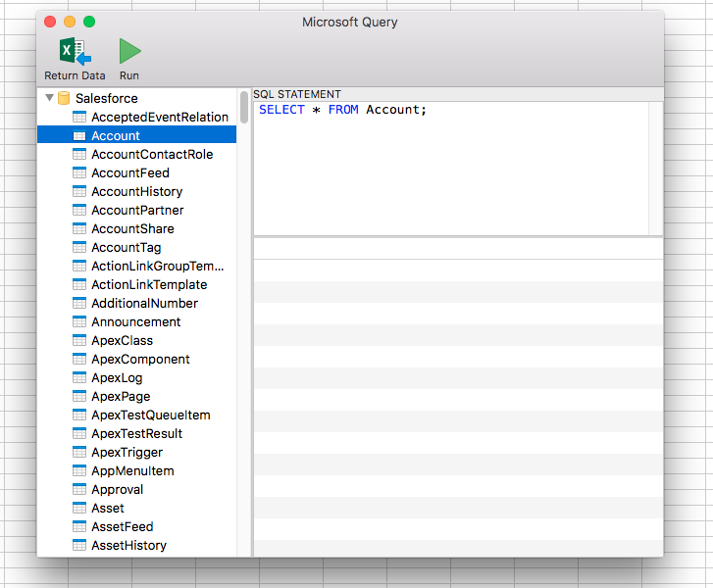Click the Account table icon

(x=79, y=135)
